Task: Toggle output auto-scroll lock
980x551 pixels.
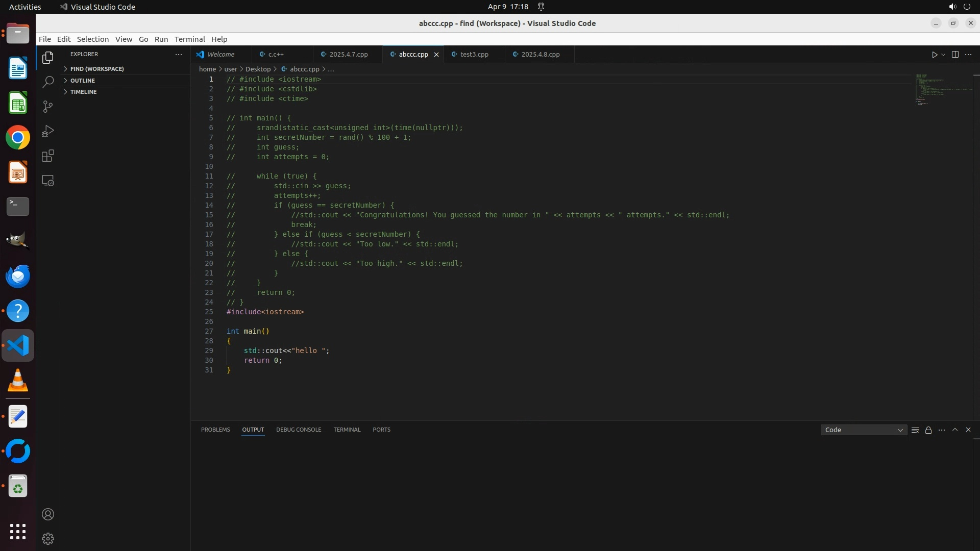Action: pos(928,430)
